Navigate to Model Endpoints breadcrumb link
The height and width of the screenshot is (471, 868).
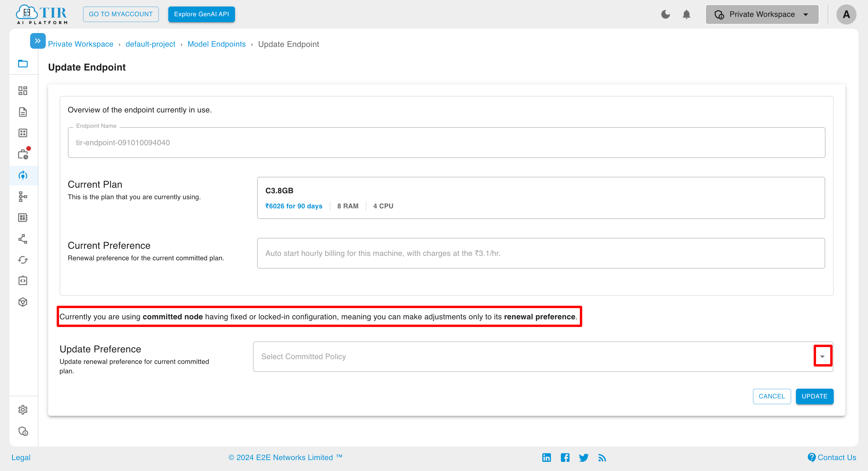coord(216,43)
